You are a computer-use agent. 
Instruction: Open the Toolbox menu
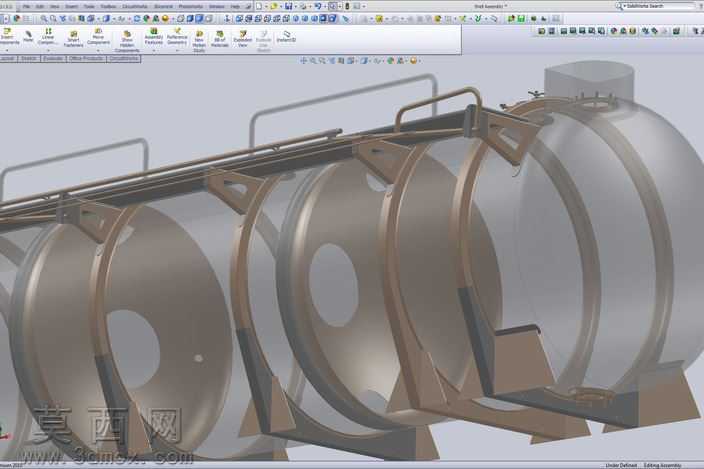[x=108, y=7]
